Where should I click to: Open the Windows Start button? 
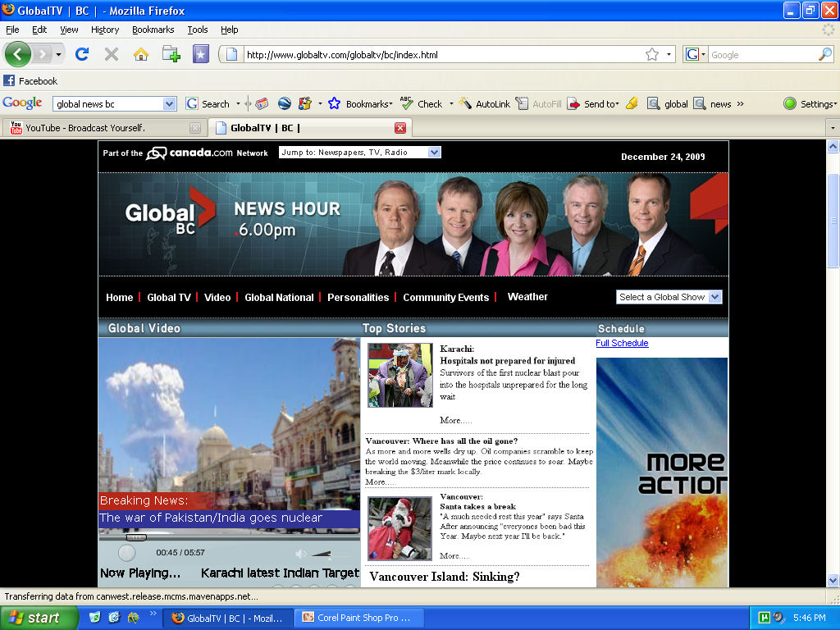click(39, 618)
